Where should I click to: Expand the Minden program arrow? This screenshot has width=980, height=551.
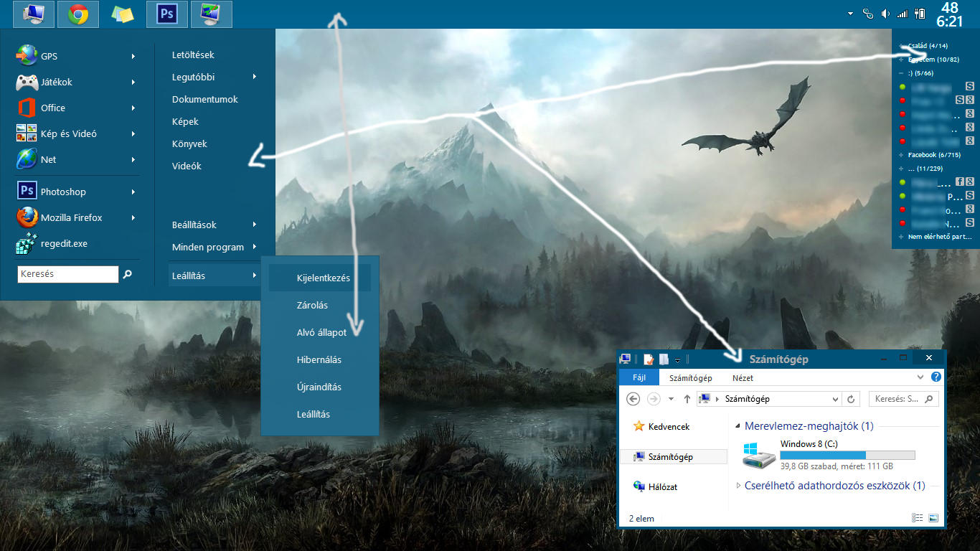pyautogui.click(x=255, y=247)
